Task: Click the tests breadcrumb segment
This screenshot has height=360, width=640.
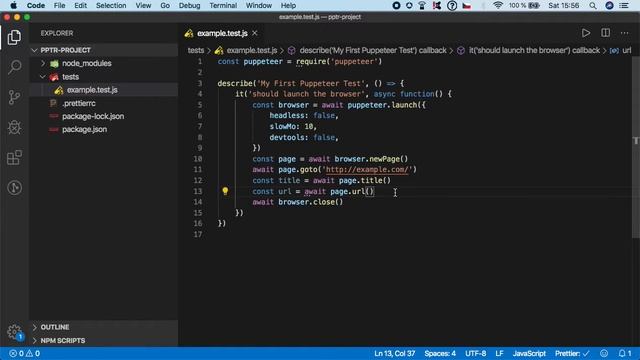Action: point(196,50)
